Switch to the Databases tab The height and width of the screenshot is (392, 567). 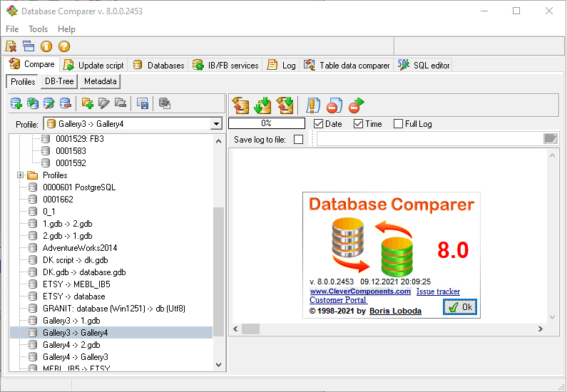click(x=158, y=66)
